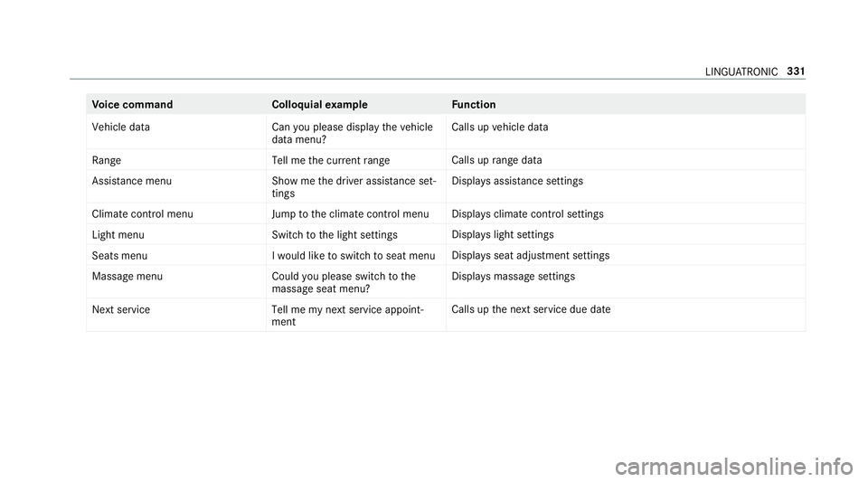Select the Assistance menu row

(446, 187)
